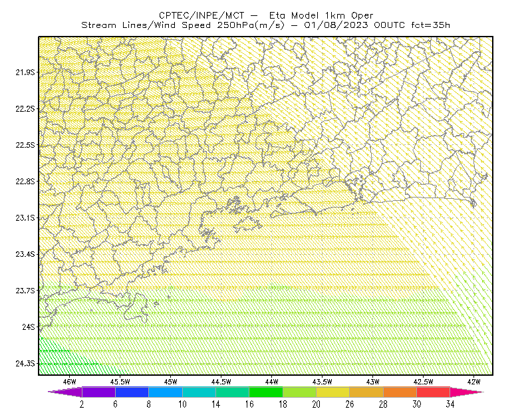Click the 42W longitude axis label
Screen dimensions: 532x411
coord(473,382)
